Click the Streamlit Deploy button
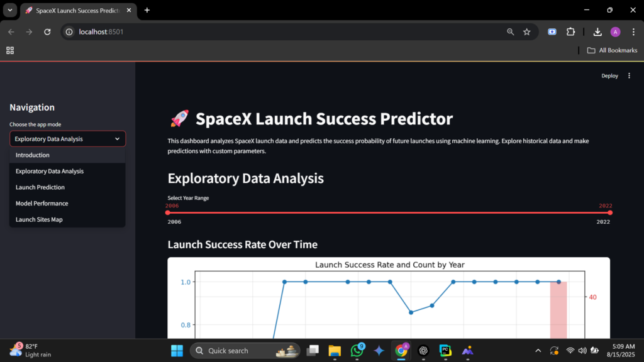The height and width of the screenshot is (362, 644). click(x=609, y=75)
